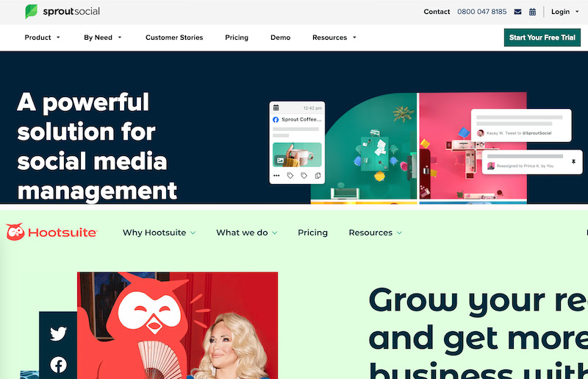Screen dimensions: 588x379
Task: Click Start Your Free Trial button
Action: click(542, 38)
